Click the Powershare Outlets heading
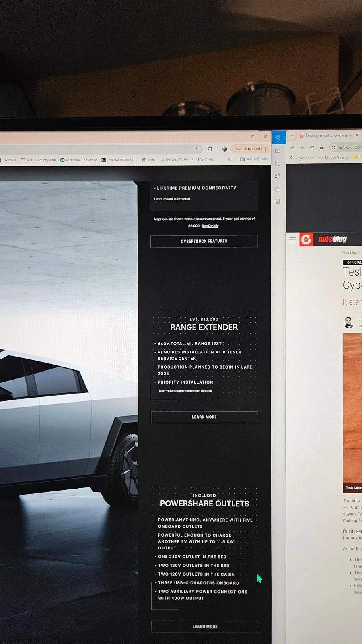The width and height of the screenshot is (362, 644). click(x=205, y=504)
